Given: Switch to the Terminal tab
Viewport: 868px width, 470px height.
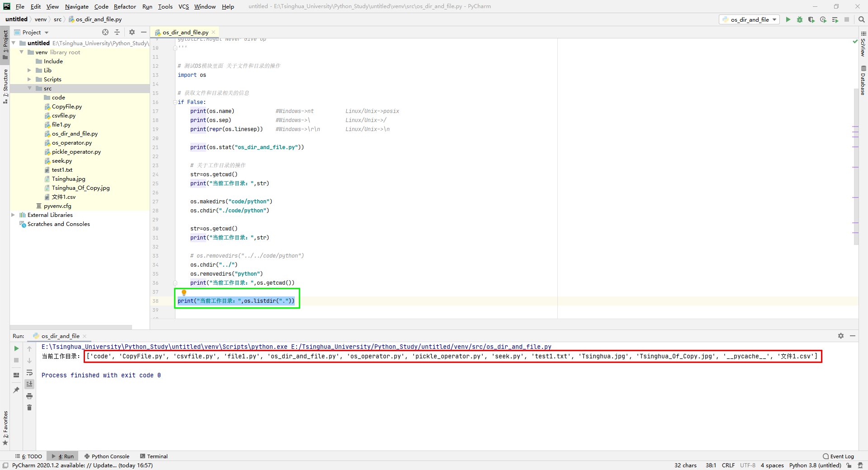Looking at the screenshot, I should tap(154, 456).
